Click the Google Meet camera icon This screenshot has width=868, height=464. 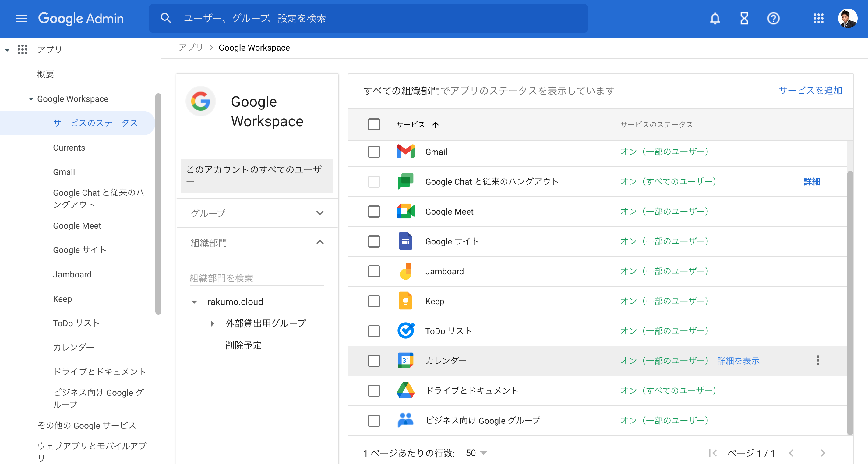(405, 212)
